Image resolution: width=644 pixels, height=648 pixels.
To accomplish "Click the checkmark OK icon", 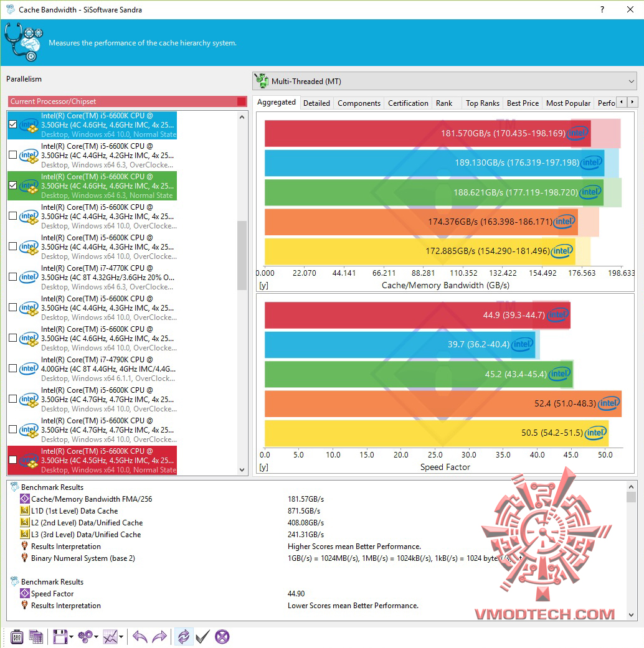I will point(202,636).
